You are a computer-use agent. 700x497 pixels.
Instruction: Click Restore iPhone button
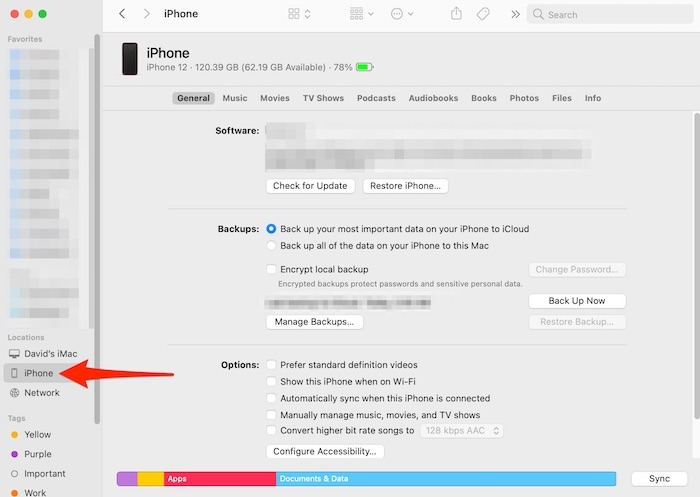(x=405, y=186)
